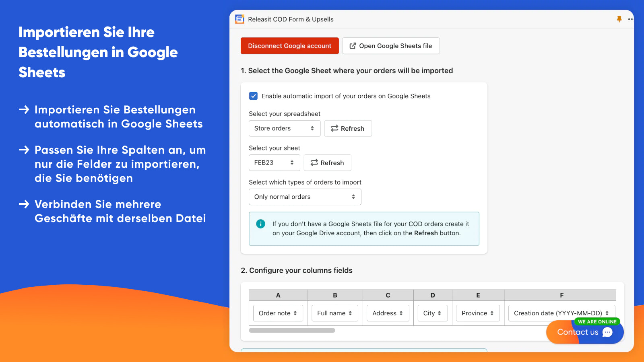Open Google Sheets file
Image resolution: width=644 pixels, height=362 pixels.
[390, 46]
